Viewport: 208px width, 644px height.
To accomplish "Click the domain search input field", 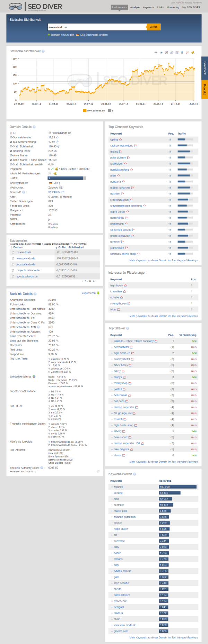I will 97,27.
